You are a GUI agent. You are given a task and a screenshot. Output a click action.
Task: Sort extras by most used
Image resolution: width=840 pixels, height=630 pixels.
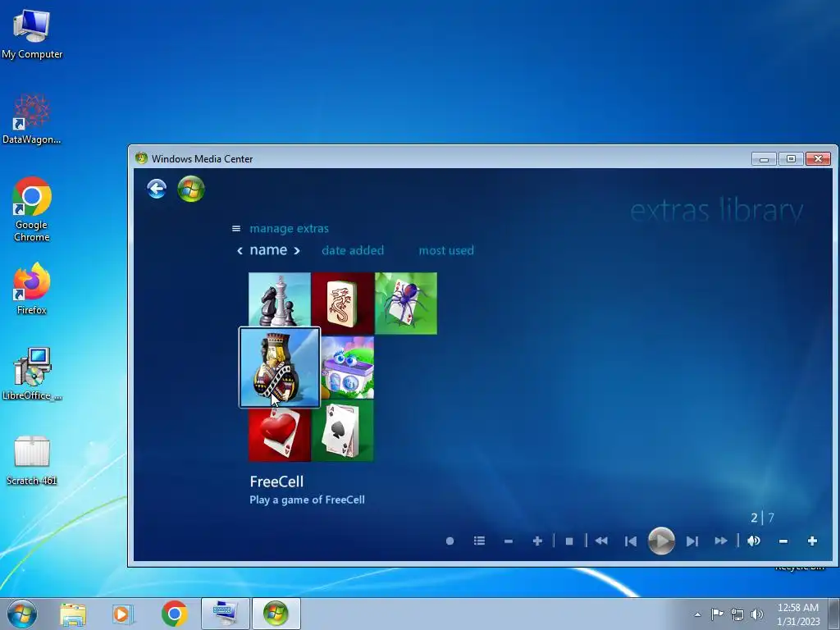pos(446,250)
